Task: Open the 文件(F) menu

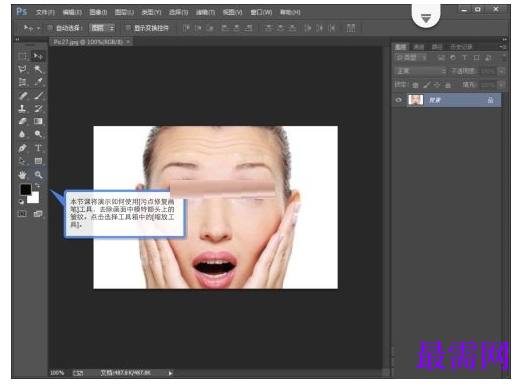Action: coord(45,12)
